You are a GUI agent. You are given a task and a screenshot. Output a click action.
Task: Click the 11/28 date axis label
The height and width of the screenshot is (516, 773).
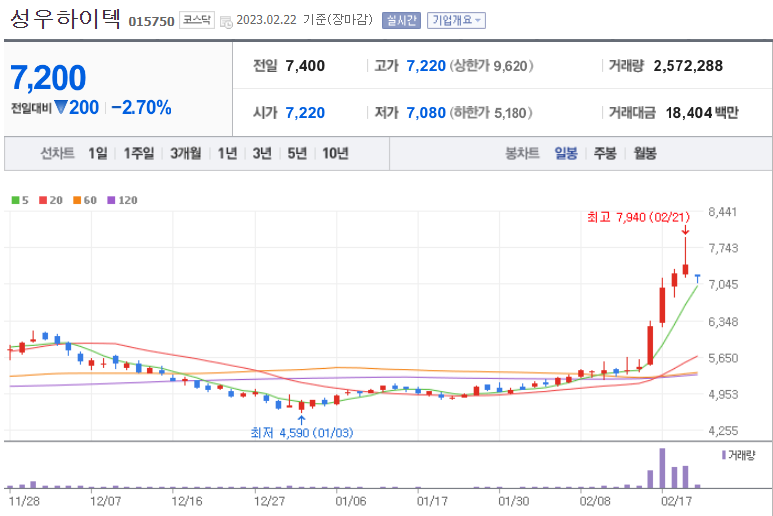pyautogui.click(x=24, y=501)
